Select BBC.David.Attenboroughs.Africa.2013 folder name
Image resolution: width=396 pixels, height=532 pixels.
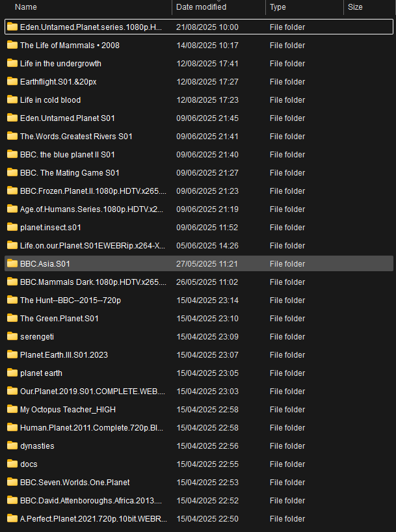pos(91,500)
